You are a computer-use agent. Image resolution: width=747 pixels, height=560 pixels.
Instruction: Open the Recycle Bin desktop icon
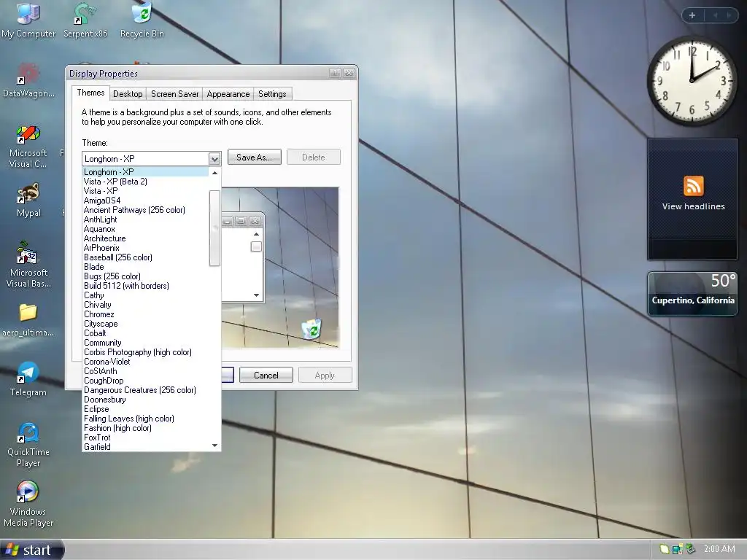coord(142,20)
